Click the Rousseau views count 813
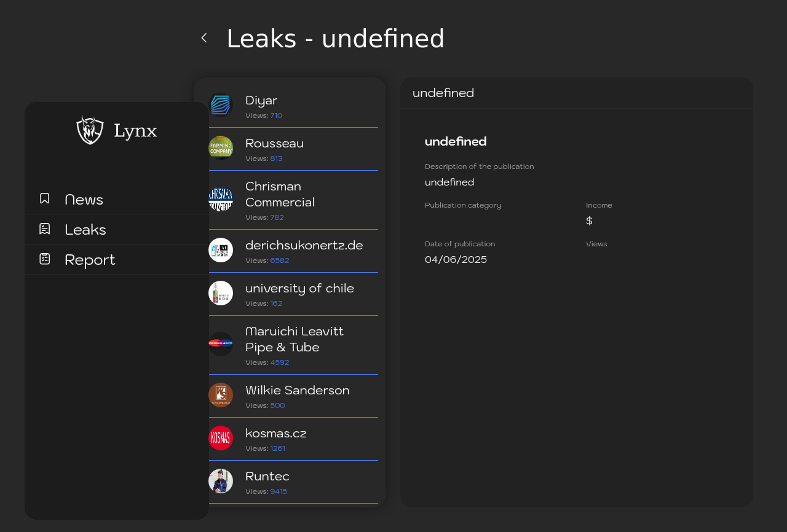 pos(276,158)
